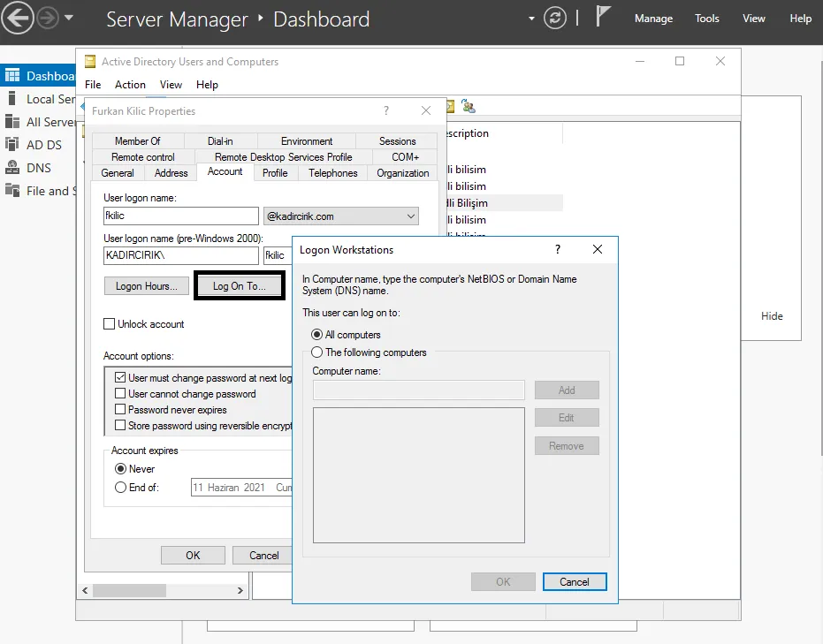Open Action menu in Active Directory window

[x=130, y=85]
